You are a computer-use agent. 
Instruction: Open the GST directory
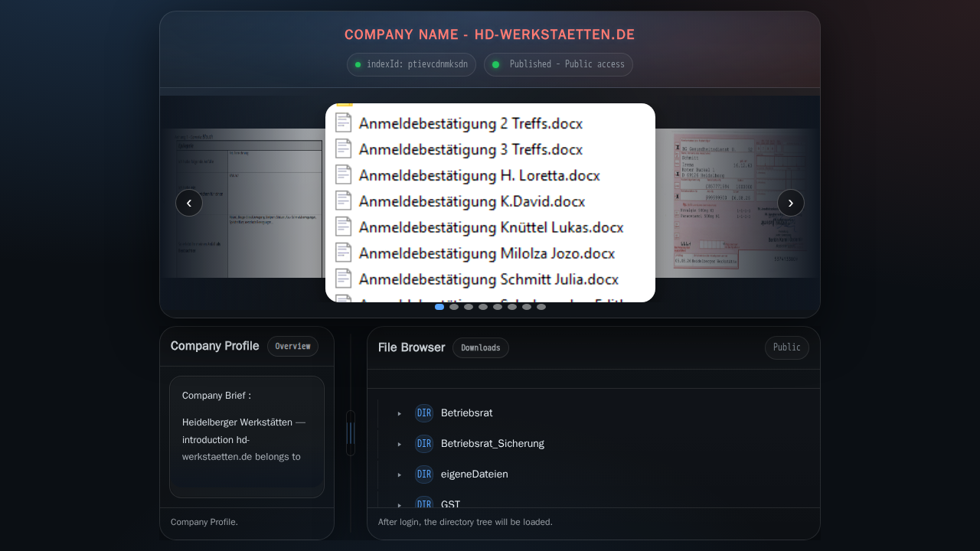pos(451,504)
